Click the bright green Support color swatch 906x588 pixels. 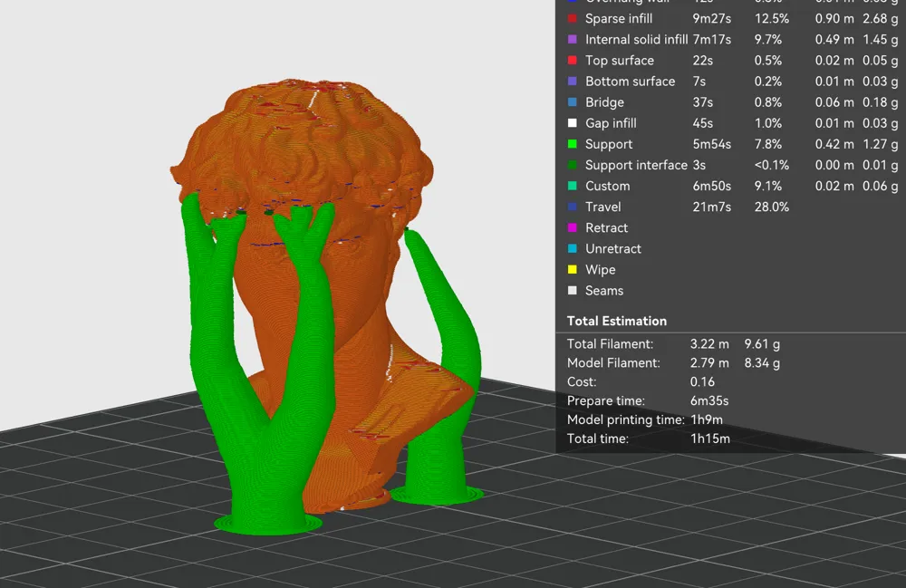click(x=572, y=144)
